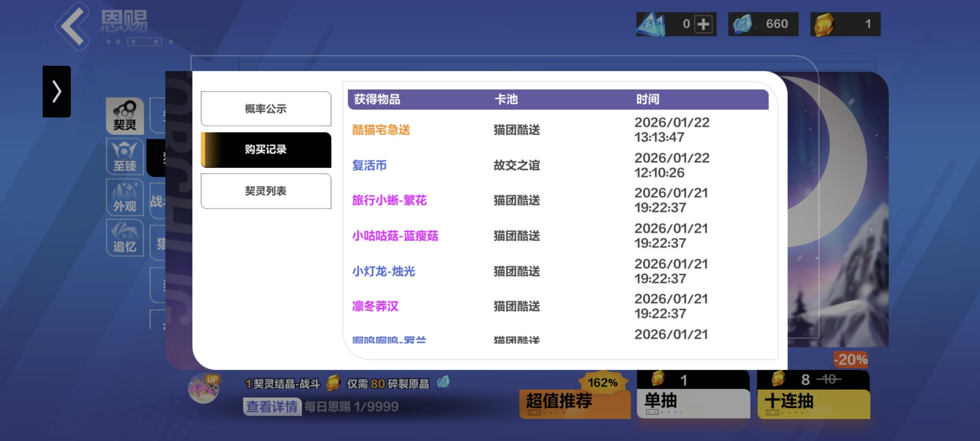Select the 外观 sidebar icon
Screen dimensions: 980x441
tap(125, 197)
